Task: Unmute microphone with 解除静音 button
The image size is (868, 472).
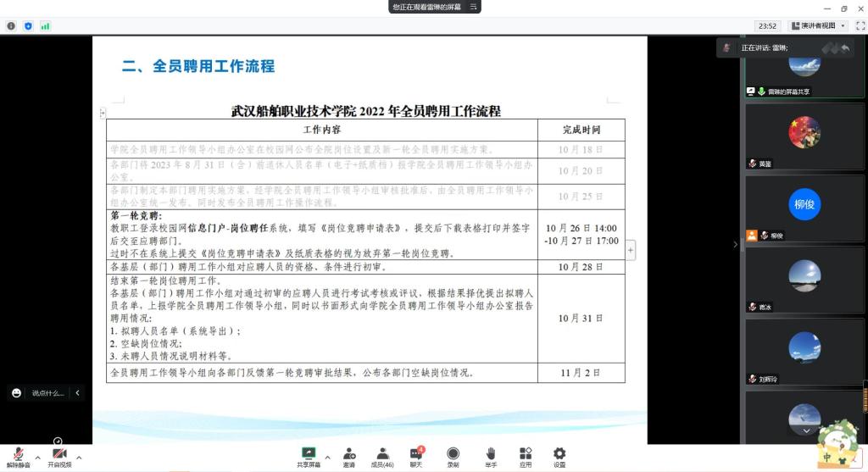Action: [18, 456]
